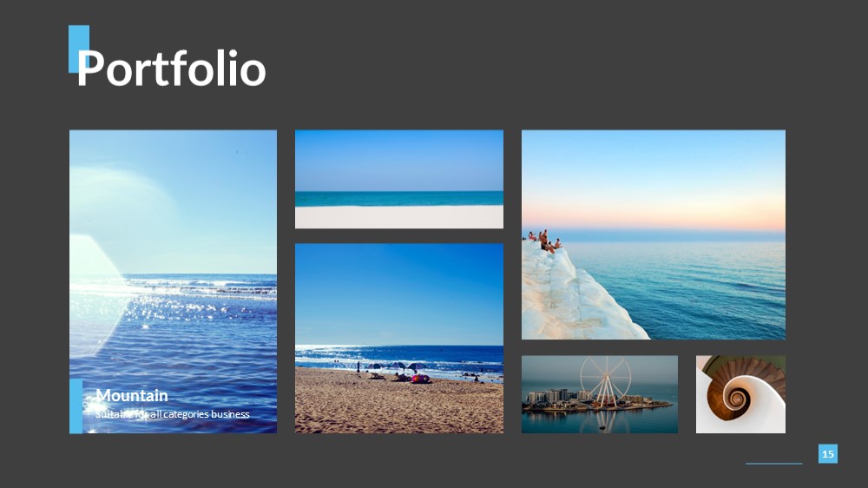Click the people sitting on the white cliff
The width and height of the screenshot is (868, 488).
point(543,241)
